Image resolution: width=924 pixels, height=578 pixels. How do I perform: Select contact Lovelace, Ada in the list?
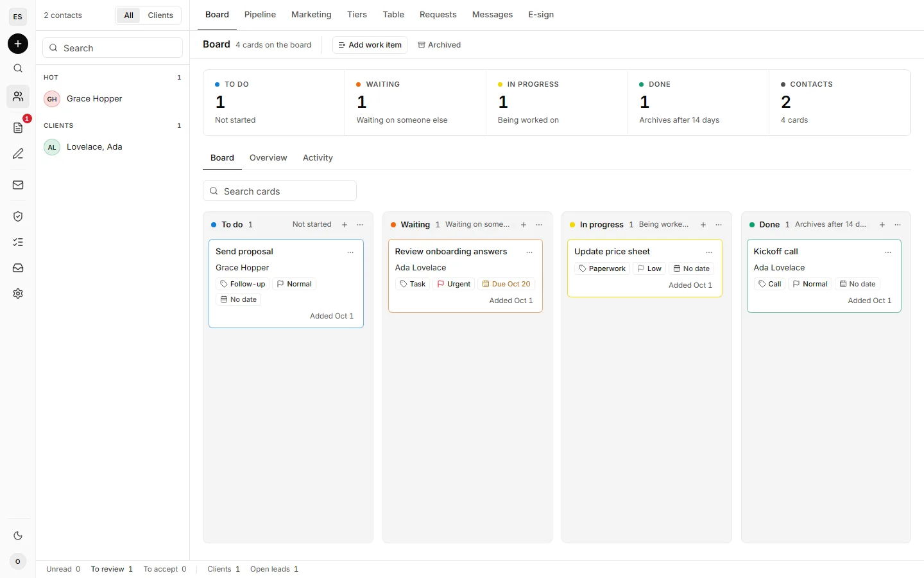point(113,147)
